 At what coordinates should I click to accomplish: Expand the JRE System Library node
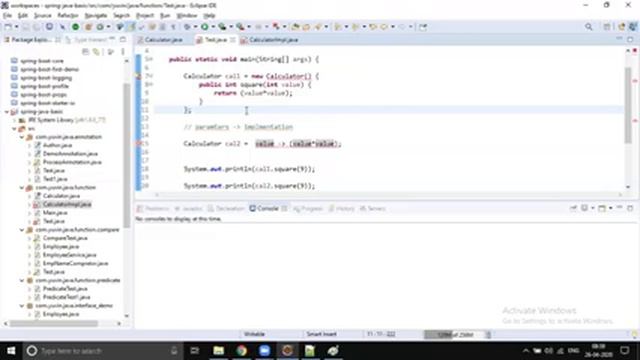[x=15, y=120]
